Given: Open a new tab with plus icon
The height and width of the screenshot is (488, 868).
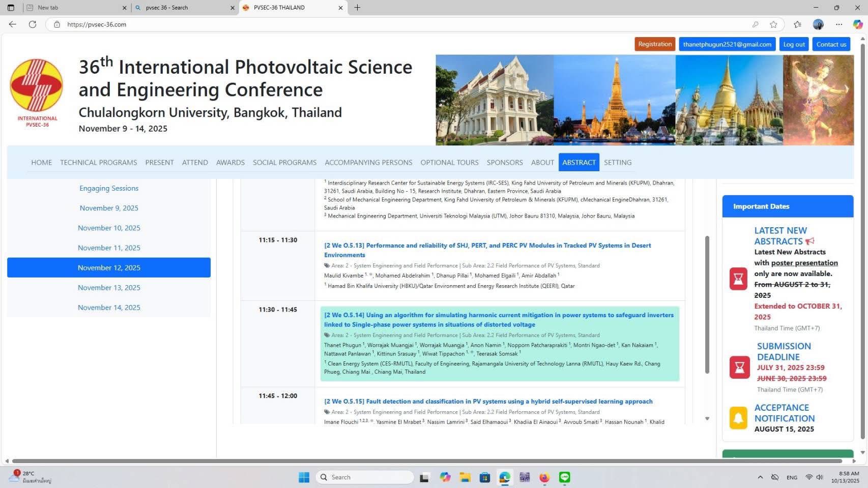Looking at the screenshot, I should [x=357, y=8].
